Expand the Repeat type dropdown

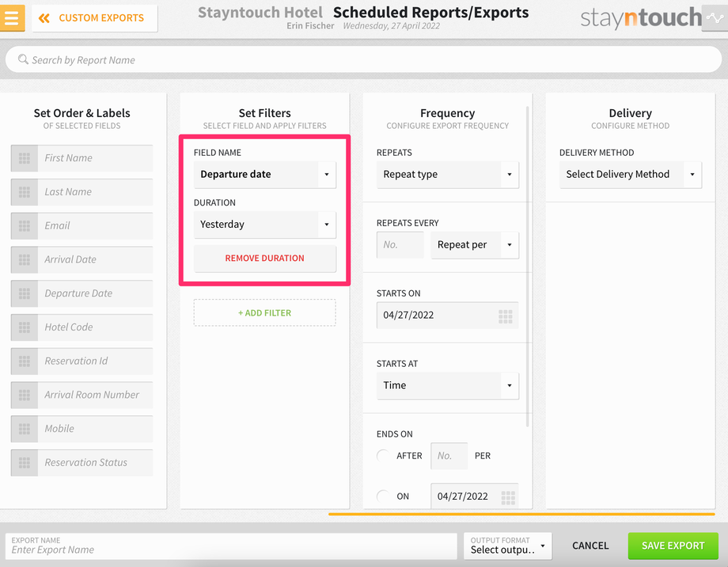(448, 175)
